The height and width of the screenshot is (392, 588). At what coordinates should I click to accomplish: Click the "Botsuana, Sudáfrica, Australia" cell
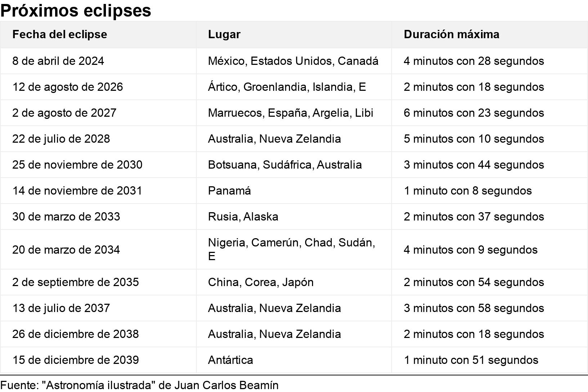(285, 165)
